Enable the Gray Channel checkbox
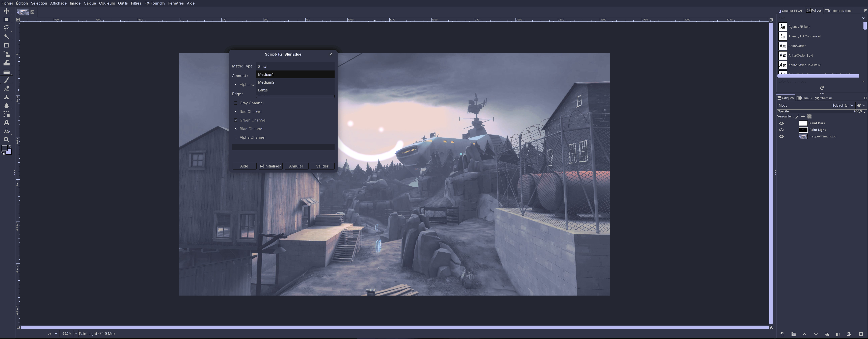The width and height of the screenshot is (868, 339). point(235,103)
